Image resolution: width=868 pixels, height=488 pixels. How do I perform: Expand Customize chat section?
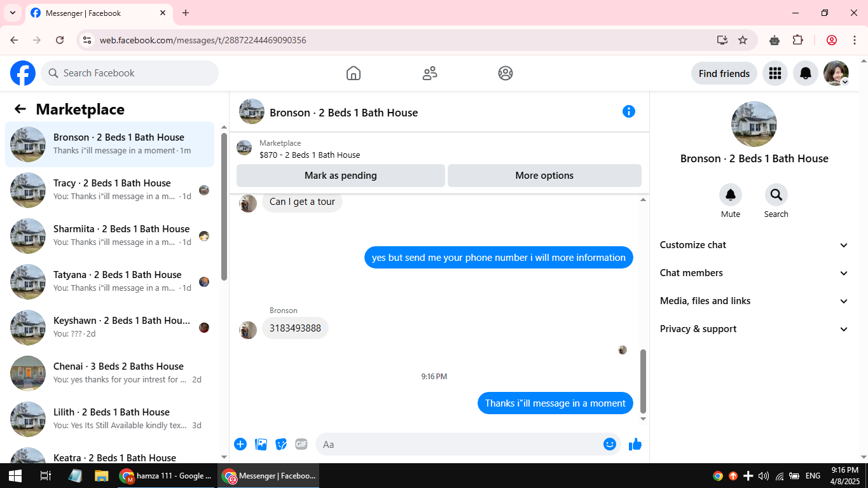pyautogui.click(x=754, y=245)
